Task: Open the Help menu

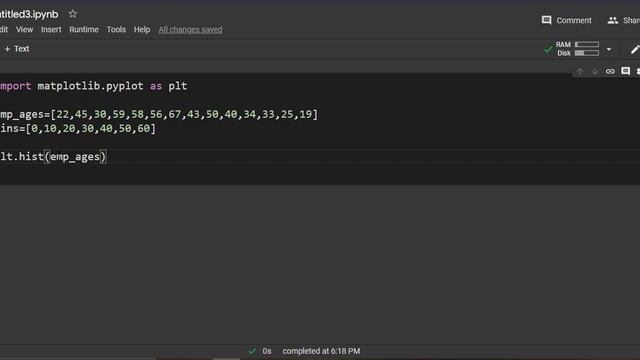Action: point(142,29)
